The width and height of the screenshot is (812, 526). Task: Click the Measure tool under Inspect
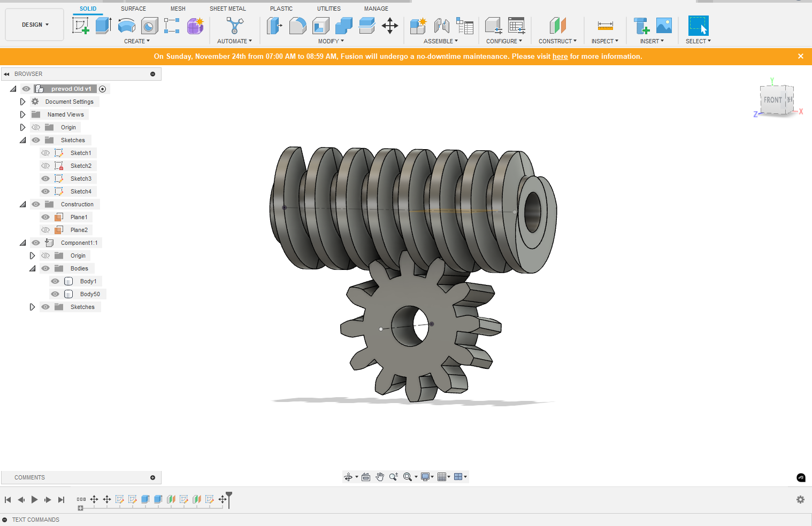[x=605, y=25]
